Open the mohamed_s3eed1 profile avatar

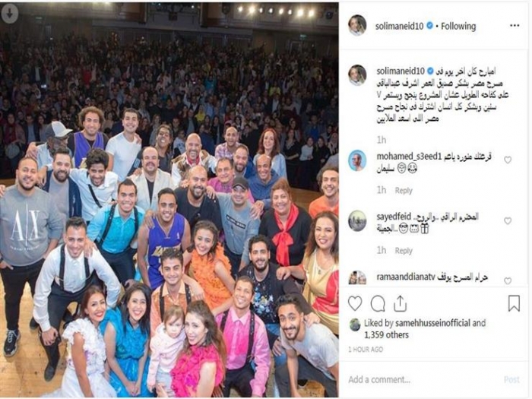pos(357,160)
